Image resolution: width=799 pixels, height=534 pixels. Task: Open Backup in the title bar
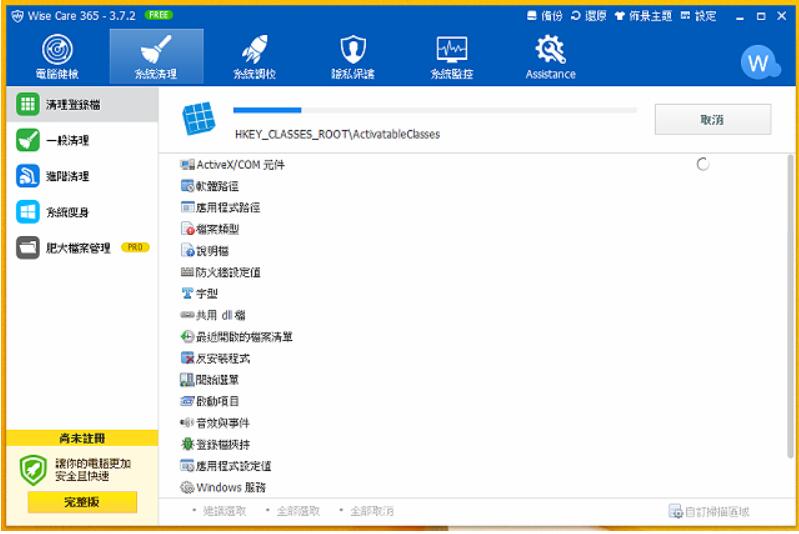(x=545, y=16)
